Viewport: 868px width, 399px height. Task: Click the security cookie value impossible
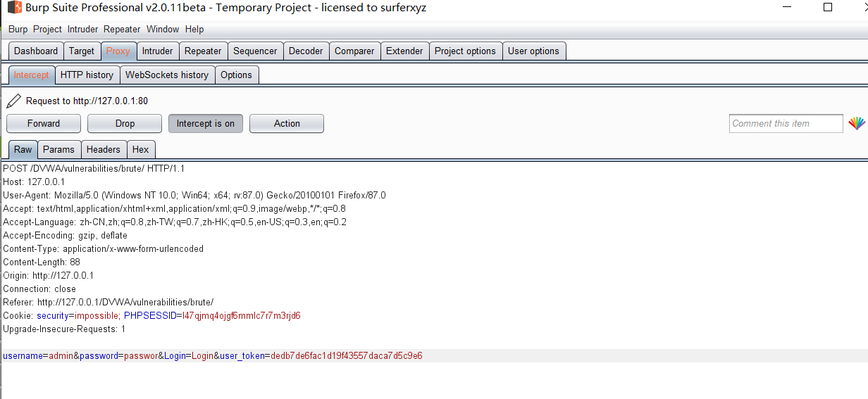pyautogui.click(x=97, y=315)
